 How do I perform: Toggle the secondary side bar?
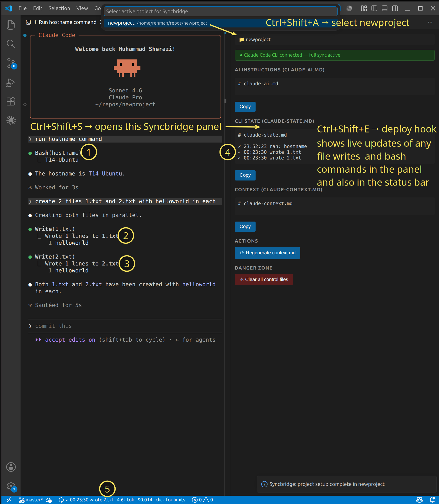[x=395, y=8]
